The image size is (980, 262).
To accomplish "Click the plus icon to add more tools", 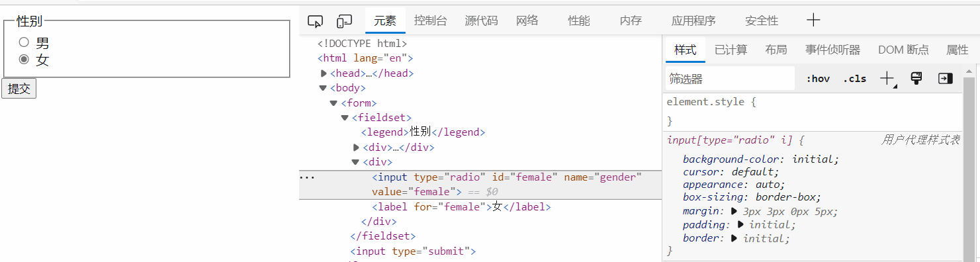I will pyautogui.click(x=813, y=21).
